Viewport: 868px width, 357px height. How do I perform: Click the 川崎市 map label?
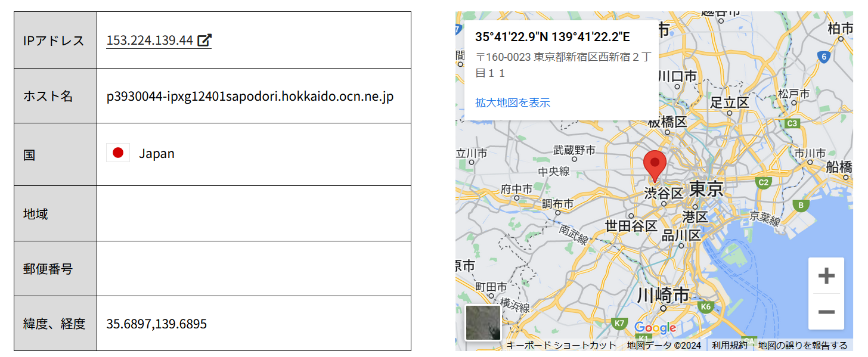tap(664, 295)
